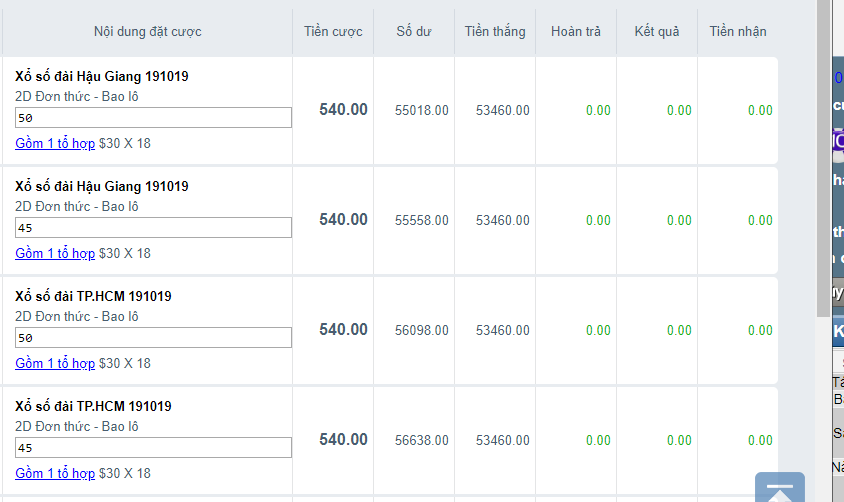
Task: Click the scroll-to-top arrow button
Action: 780,487
